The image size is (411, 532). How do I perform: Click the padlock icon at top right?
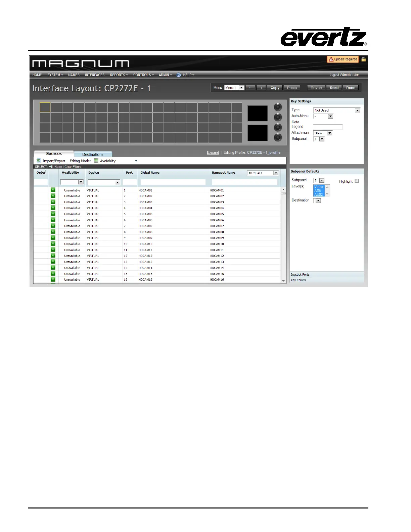coord(363,59)
